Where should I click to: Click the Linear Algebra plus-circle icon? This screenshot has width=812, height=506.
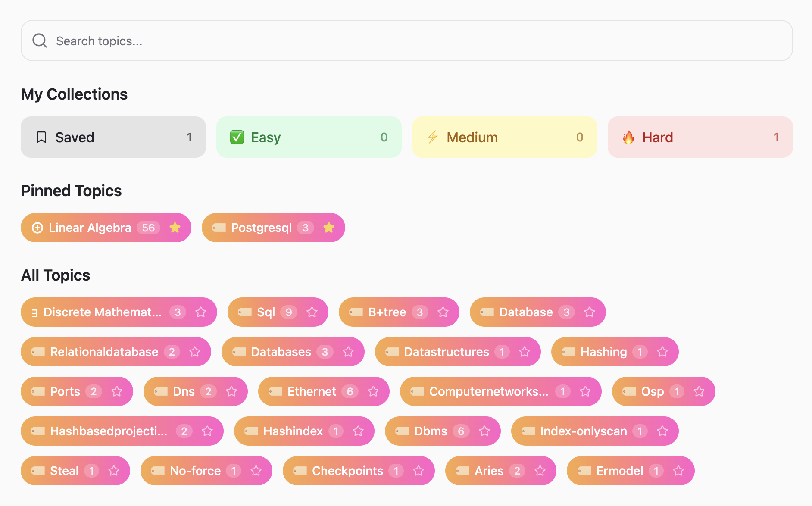[37, 228]
